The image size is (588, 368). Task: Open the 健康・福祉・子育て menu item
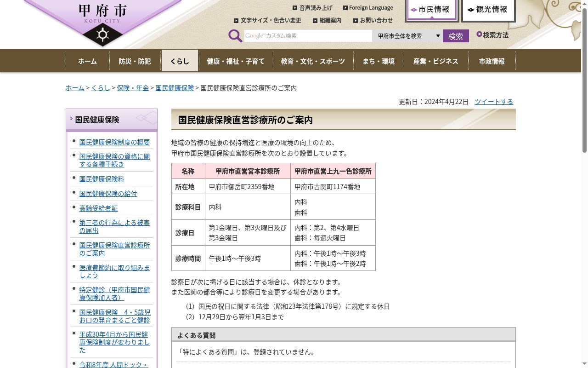pos(236,61)
